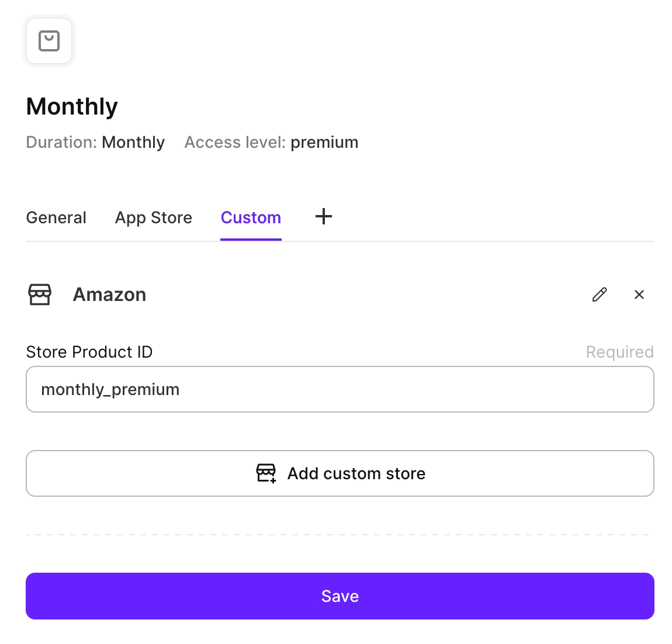This screenshot has height=644, width=672.
Task: Select the Custom tab
Action: 251,217
